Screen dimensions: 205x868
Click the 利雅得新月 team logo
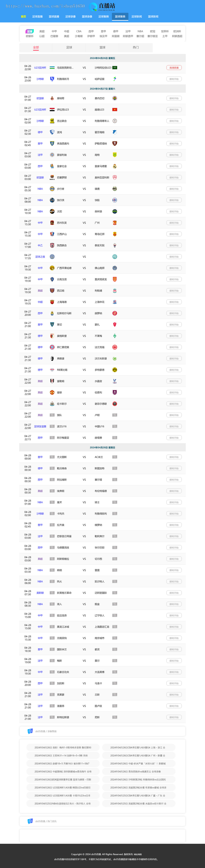point(52,79)
